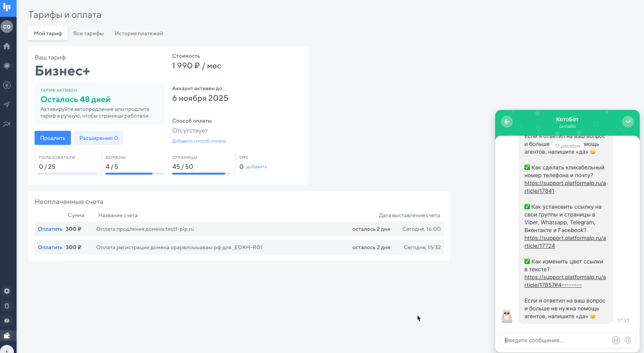Open the emoji picker in chat
The height and width of the screenshot is (353, 644).
[616, 340]
